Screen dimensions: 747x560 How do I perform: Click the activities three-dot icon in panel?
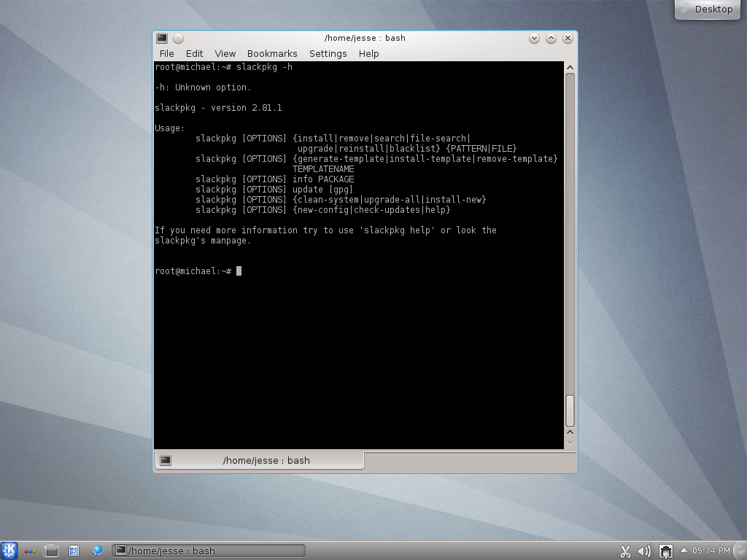[x=30, y=551]
